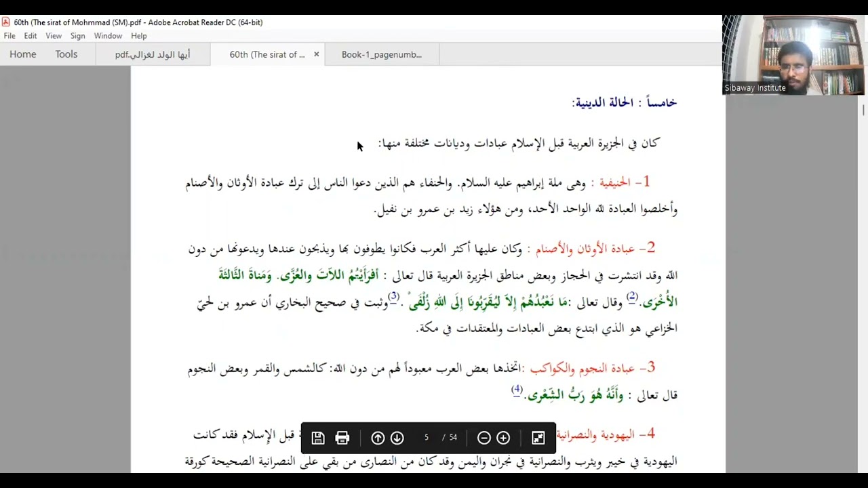Switch to the Home tab
This screenshot has width=868, height=488.
(x=23, y=54)
